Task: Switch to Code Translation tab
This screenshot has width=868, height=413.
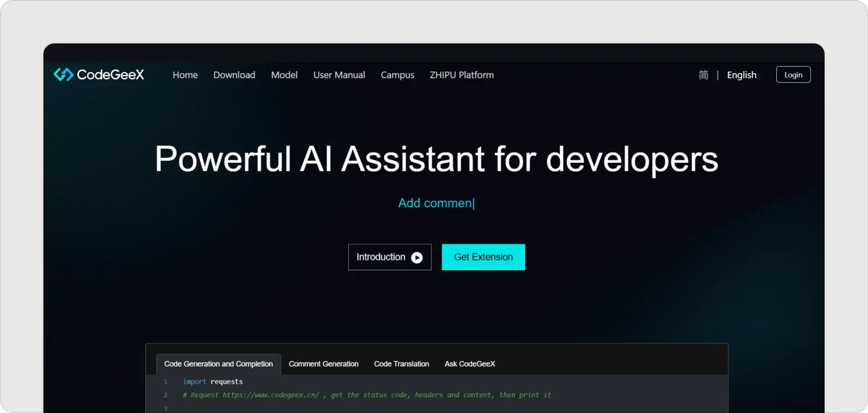Action: 401,364
